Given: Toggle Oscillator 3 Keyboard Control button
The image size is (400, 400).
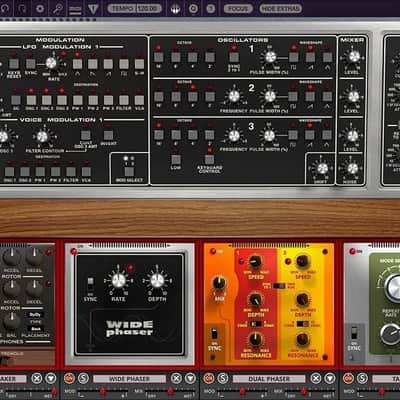Looking at the screenshot, I should point(209,159).
